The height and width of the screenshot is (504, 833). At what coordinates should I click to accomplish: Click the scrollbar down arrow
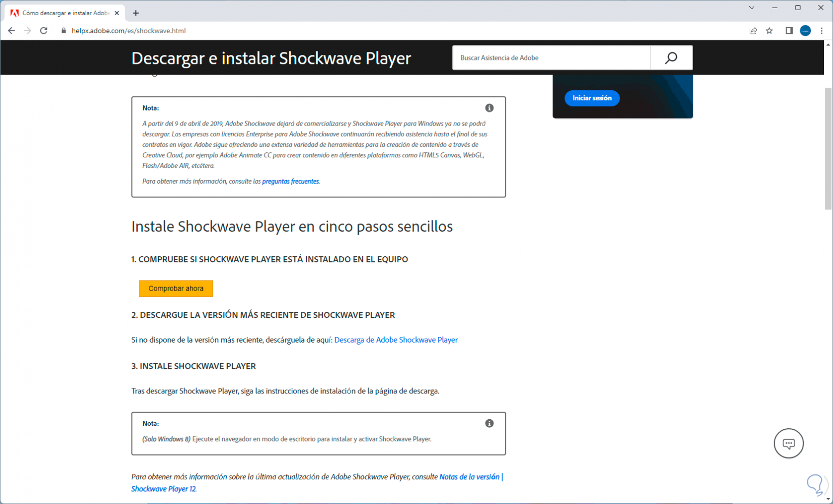pyautogui.click(x=828, y=499)
